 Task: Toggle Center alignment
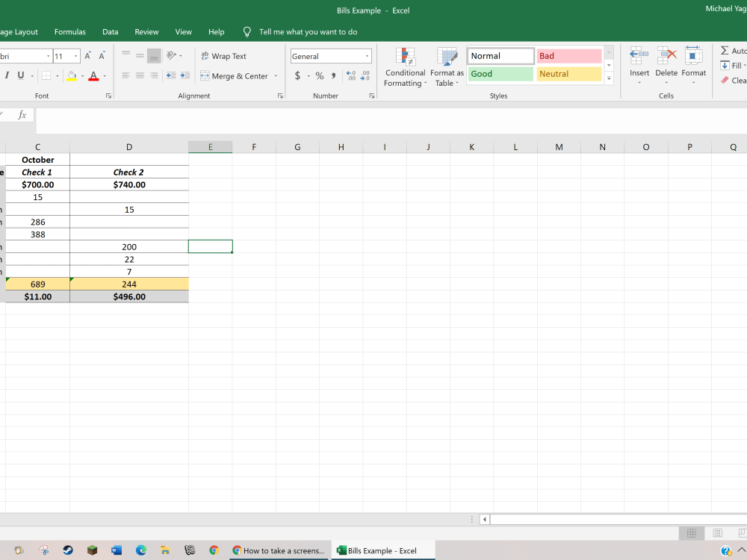coord(140,75)
